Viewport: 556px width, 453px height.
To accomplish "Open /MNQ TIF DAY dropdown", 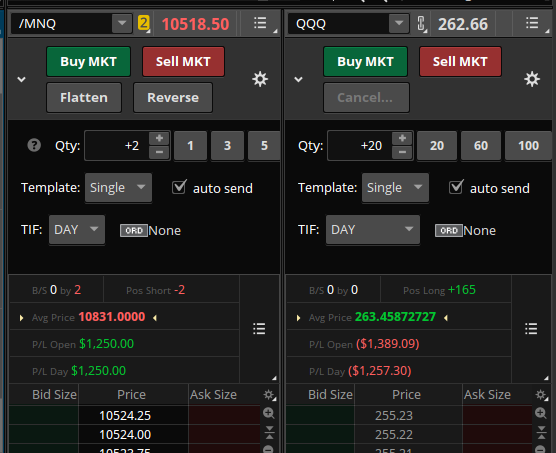I will click(77, 230).
